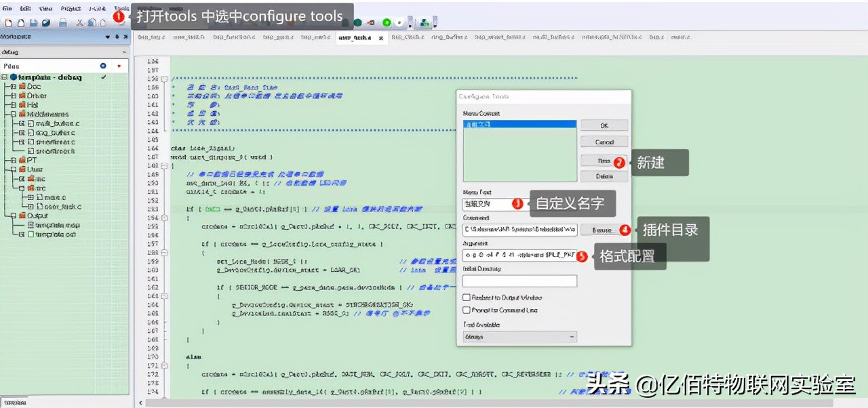Click the fold marker beside function body brace

[x=164, y=166]
